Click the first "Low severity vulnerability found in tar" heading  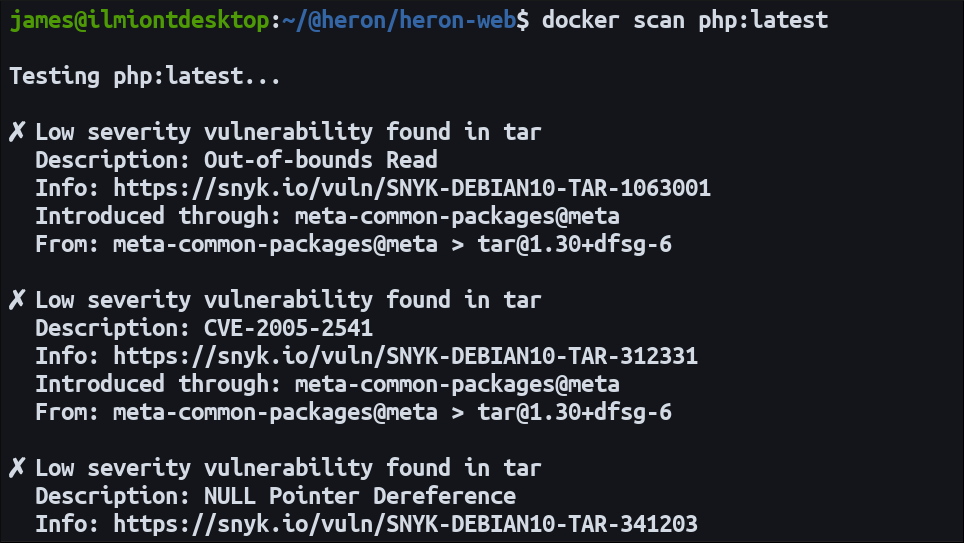pos(288,131)
